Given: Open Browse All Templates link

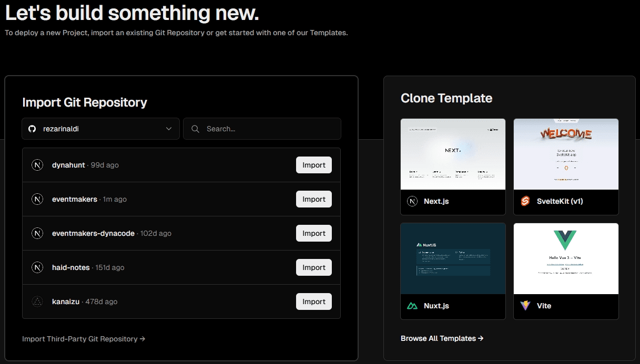Looking at the screenshot, I should coord(442,338).
